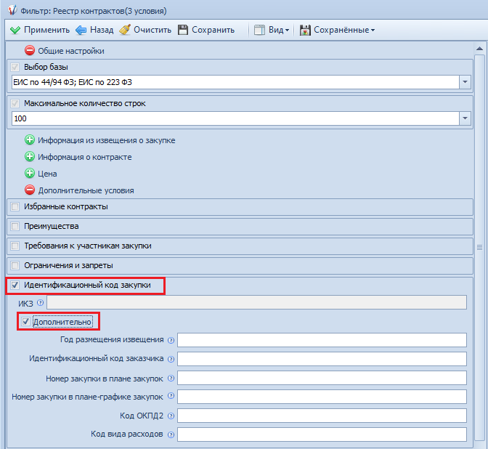
Task: Click the Идентификационный код заказчика input field
Action: [322, 359]
